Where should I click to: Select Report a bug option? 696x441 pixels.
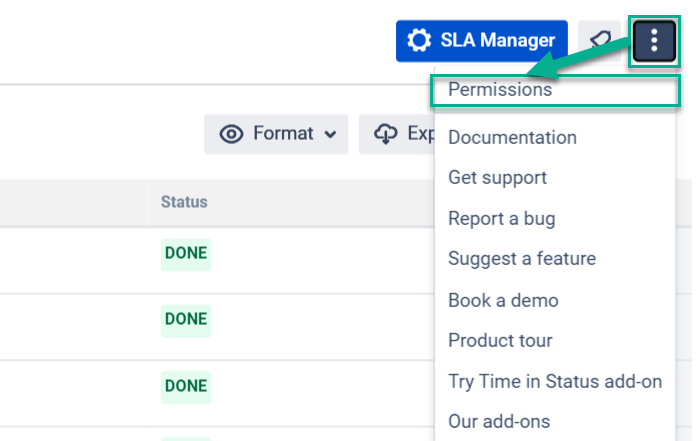[501, 219]
